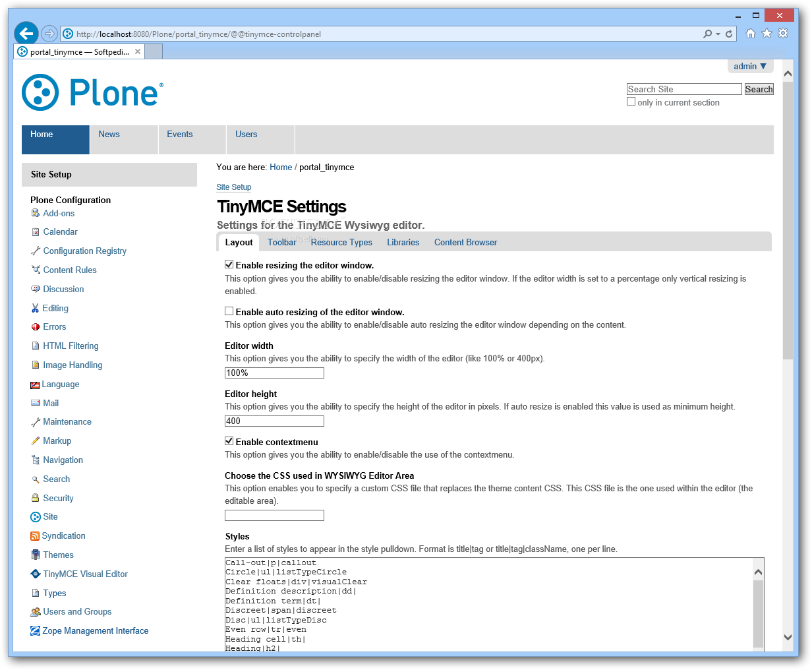Image resolution: width=812 pixels, height=670 pixels.
Task: Enable auto resizing of the editor window
Action: [x=229, y=311]
